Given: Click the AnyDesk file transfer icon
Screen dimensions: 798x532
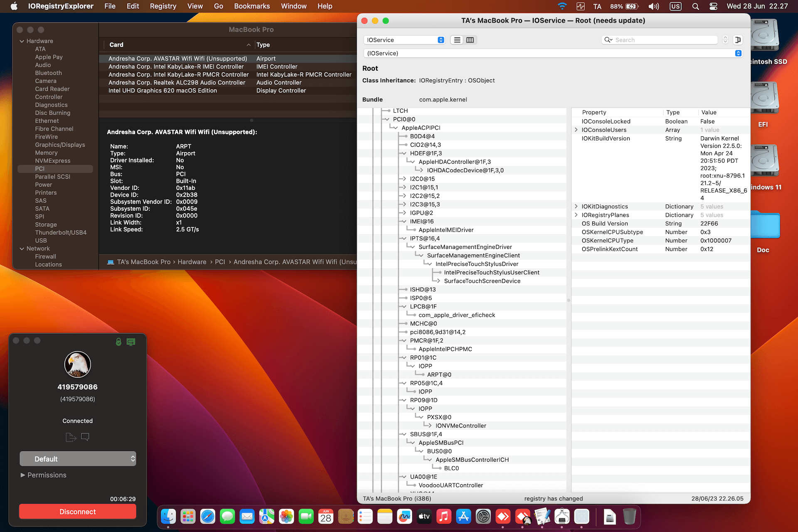Looking at the screenshot, I should [71, 437].
